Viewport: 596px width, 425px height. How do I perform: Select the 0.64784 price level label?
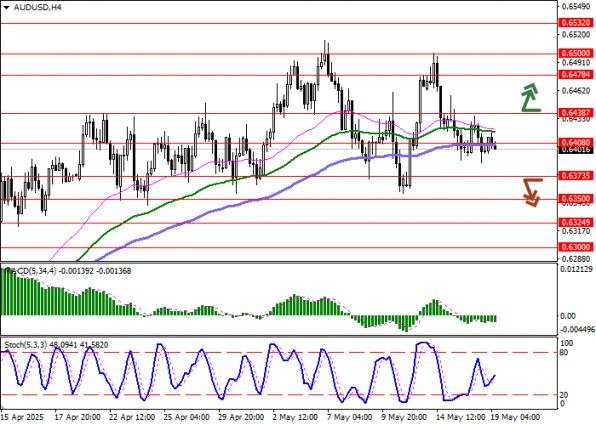(x=576, y=75)
